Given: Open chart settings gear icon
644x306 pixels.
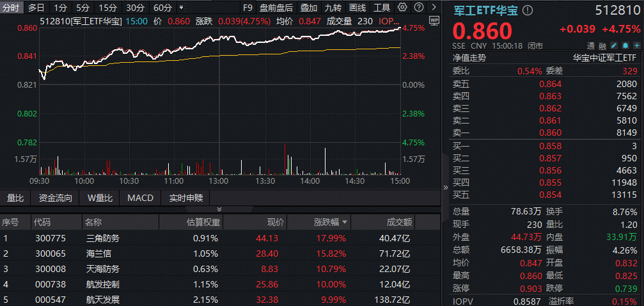Looking at the screenshot, I should coord(402,8).
